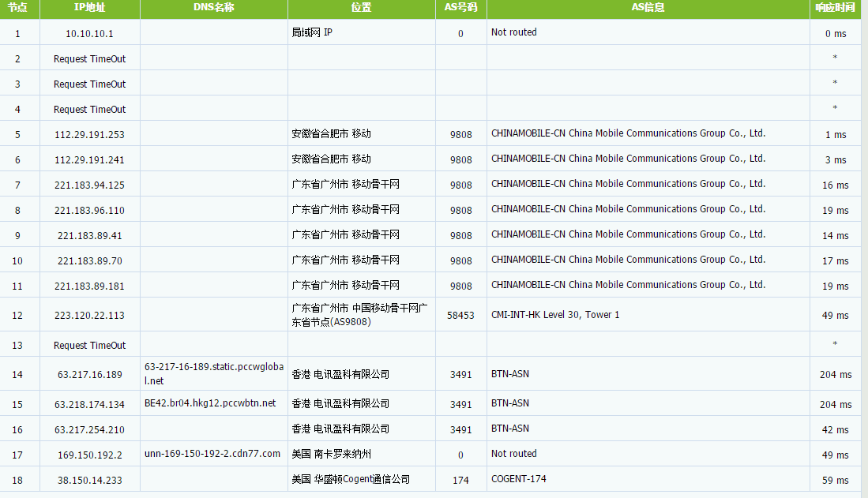Screen dimensions: 868x498
Task: Click IP 221.183.94.125 in row 7
Action: 90,185
